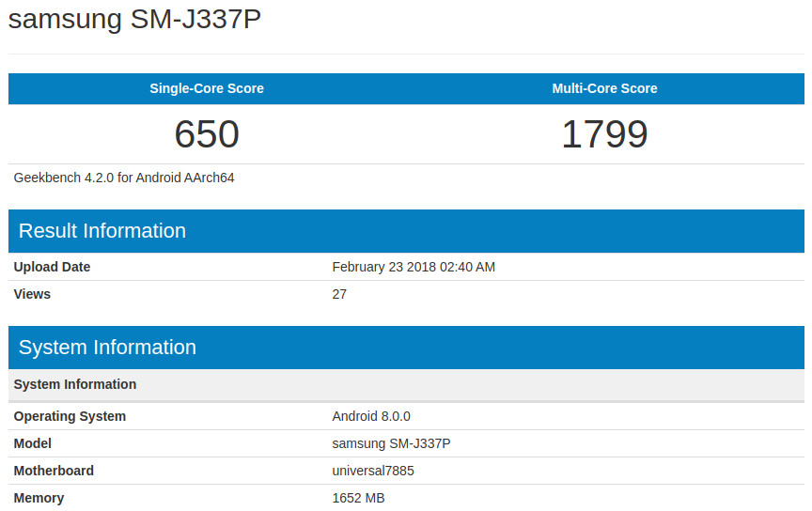Click the Geekbench 4.2.0 for Android text
The height and width of the screenshot is (511, 812).
click(124, 178)
